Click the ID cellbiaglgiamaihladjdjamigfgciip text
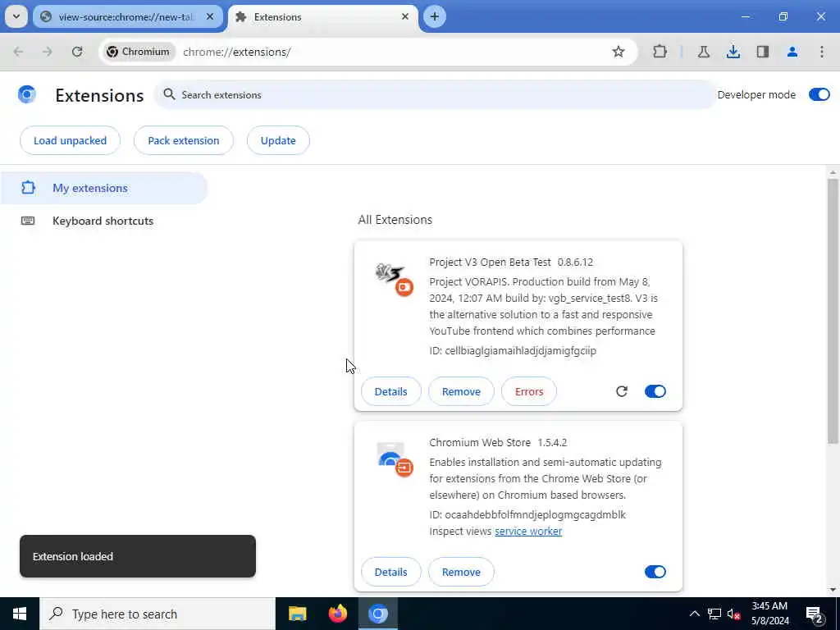840x630 pixels. 513,350
